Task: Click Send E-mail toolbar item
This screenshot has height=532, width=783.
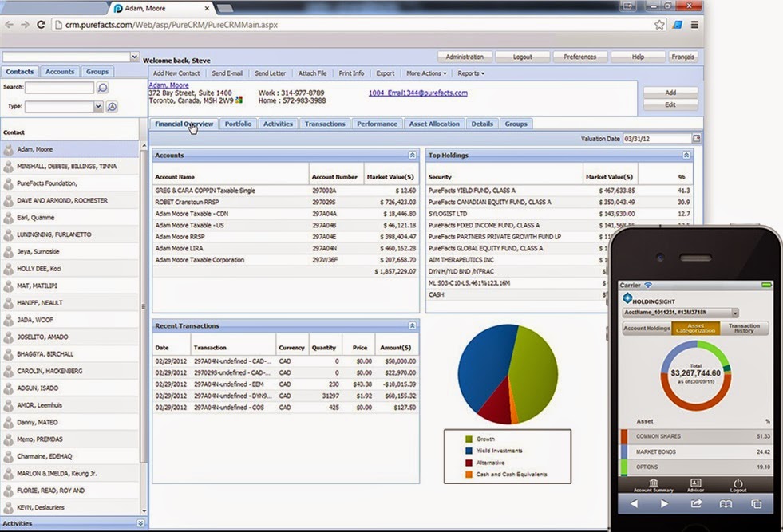Action: (227, 73)
